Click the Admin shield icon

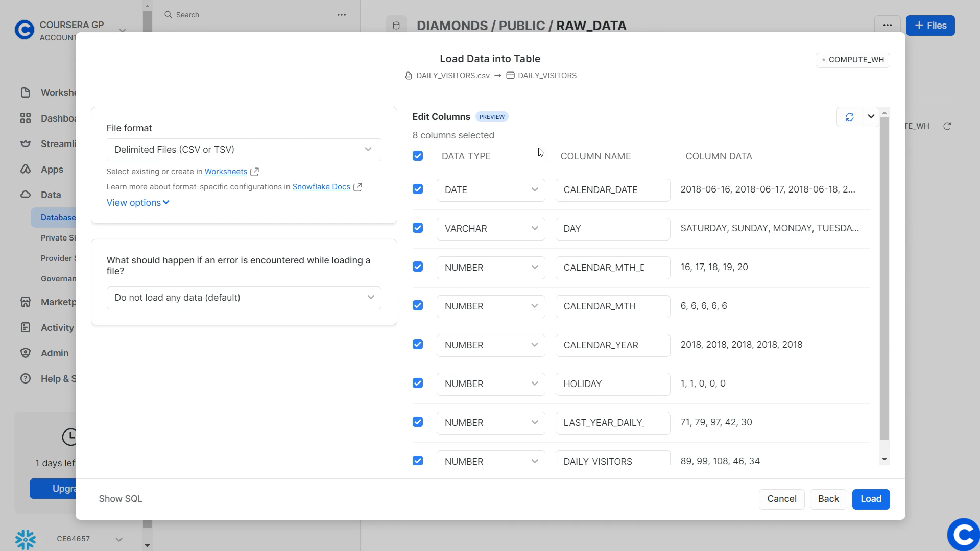coord(26,353)
